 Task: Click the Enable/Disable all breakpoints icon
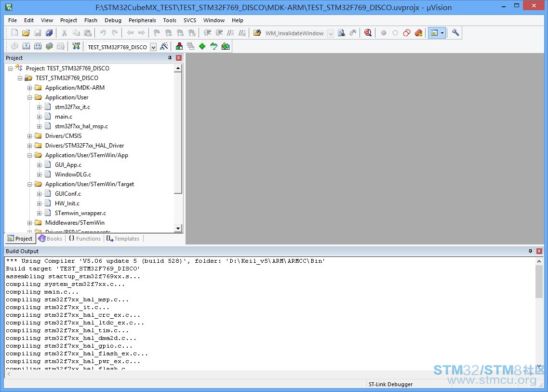point(406,33)
